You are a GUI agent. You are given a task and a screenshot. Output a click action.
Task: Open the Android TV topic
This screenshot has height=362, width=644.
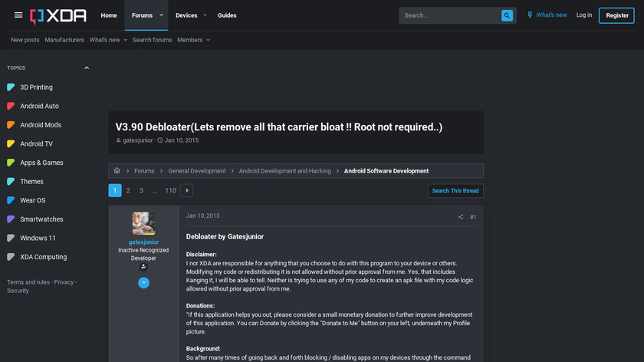pyautogui.click(x=37, y=144)
